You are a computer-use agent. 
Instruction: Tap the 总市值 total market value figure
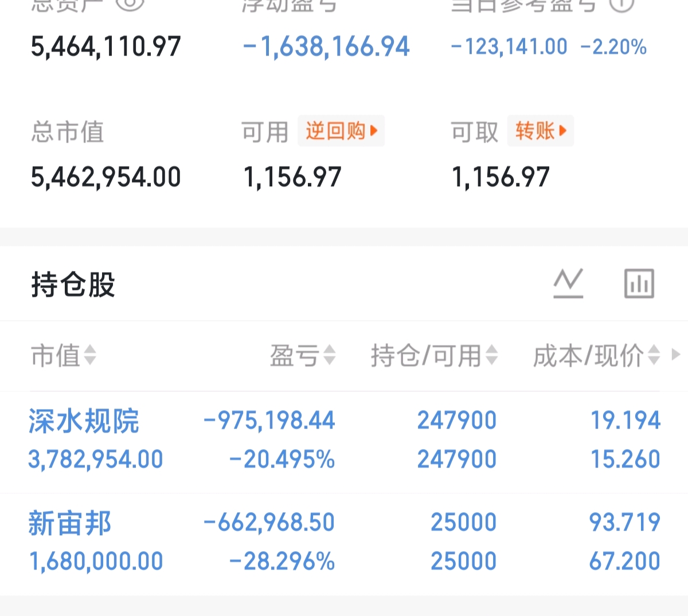(x=106, y=177)
